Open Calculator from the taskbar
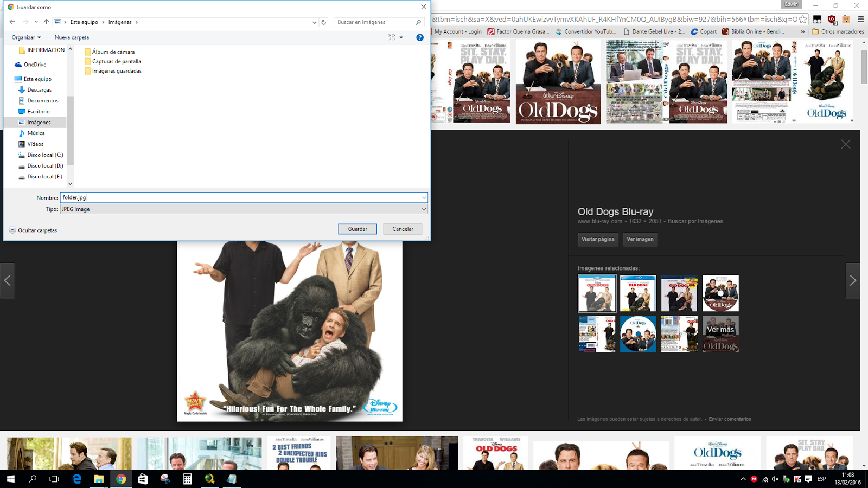 187,479
